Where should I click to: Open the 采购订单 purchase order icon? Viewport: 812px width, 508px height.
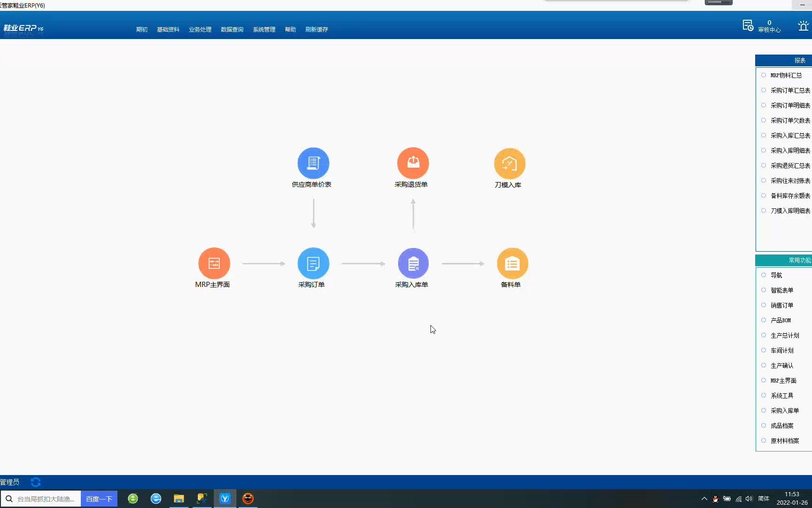click(313, 263)
